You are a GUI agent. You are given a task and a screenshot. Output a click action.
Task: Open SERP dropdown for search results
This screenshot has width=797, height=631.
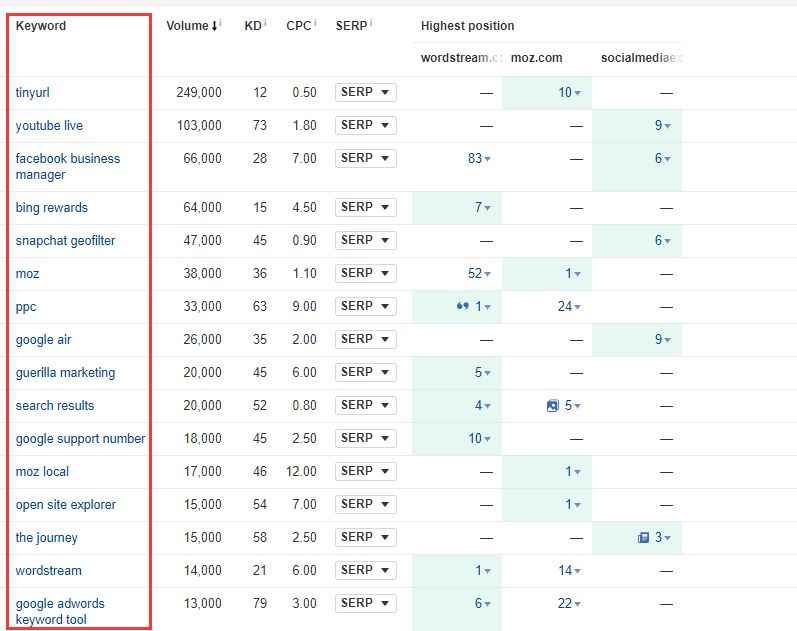point(365,405)
